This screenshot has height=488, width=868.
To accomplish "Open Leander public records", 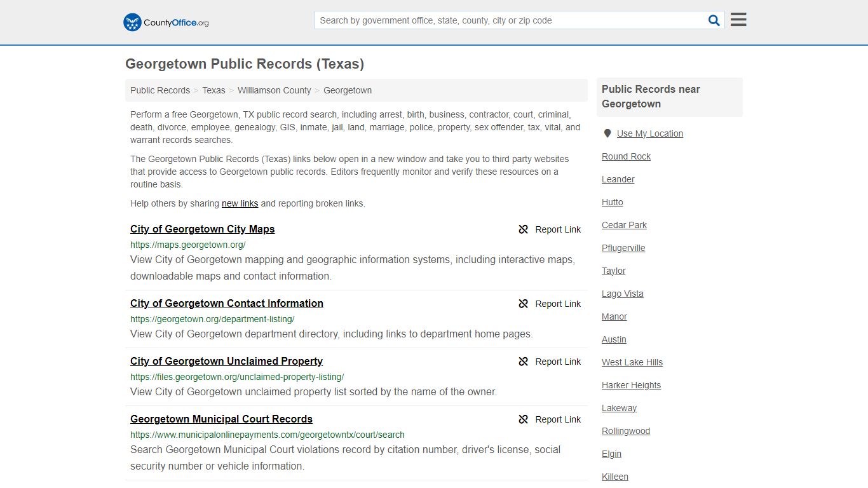I will tap(618, 179).
